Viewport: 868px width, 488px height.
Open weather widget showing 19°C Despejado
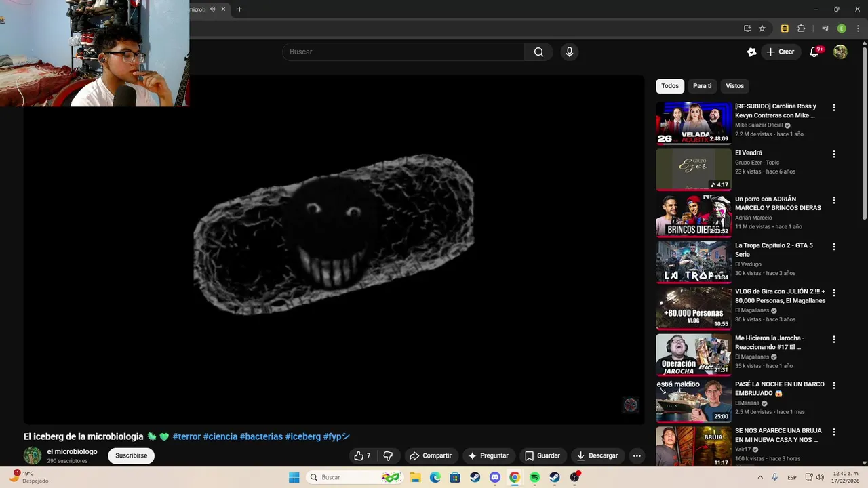pos(30,477)
